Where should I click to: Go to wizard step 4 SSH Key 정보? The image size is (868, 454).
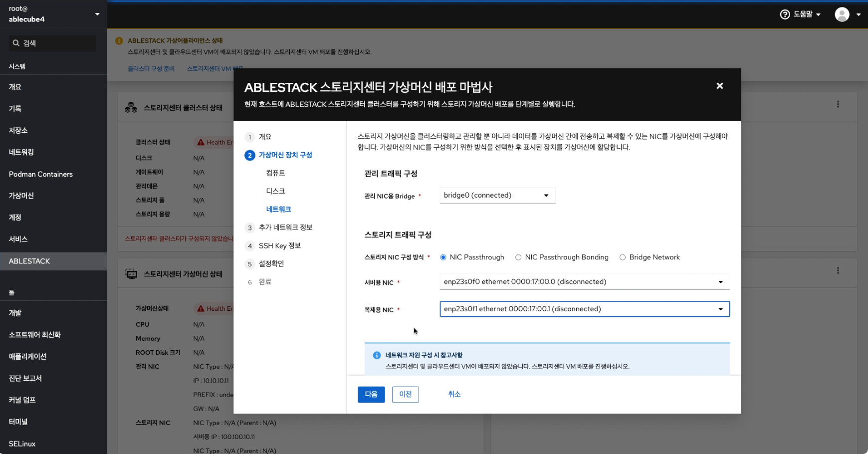(273, 245)
